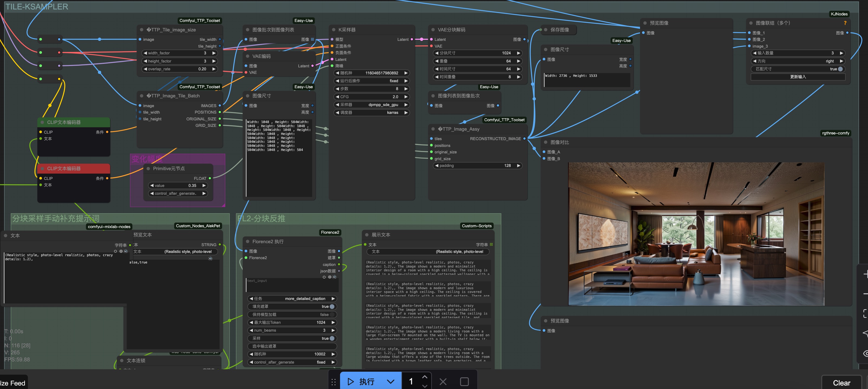The width and height of the screenshot is (868, 389).
Task: Toggle the 保持模型加载 false switch
Action: point(332,315)
